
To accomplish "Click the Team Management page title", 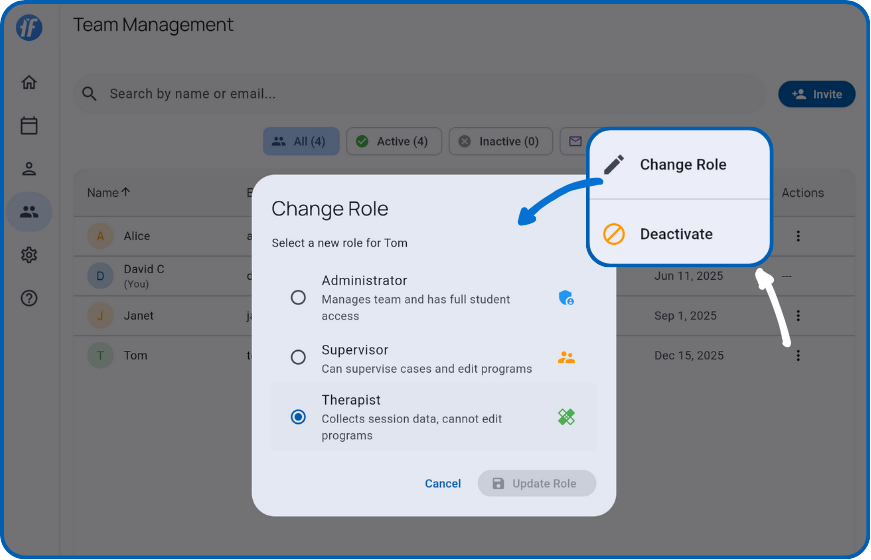I will click(153, 25).
